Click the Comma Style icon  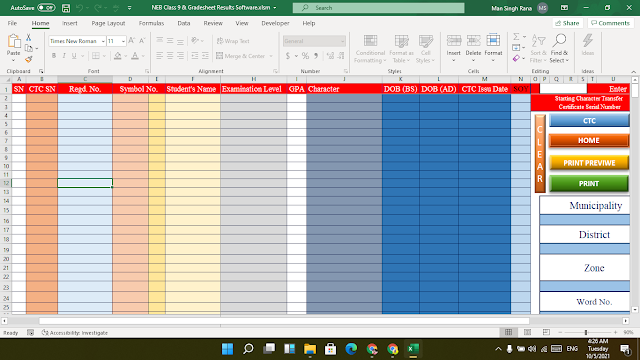click(316, 56)
